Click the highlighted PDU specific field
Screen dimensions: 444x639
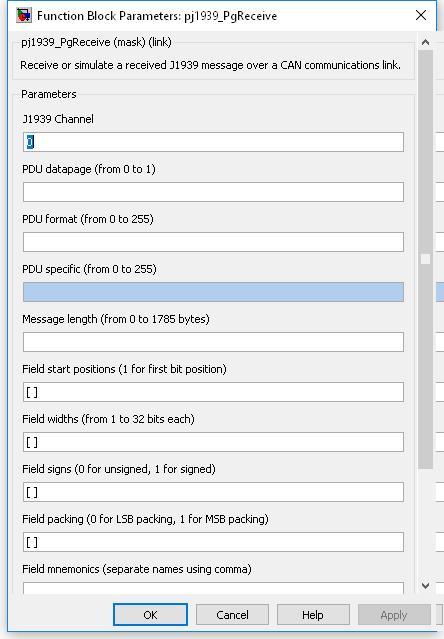click(213, 292)
